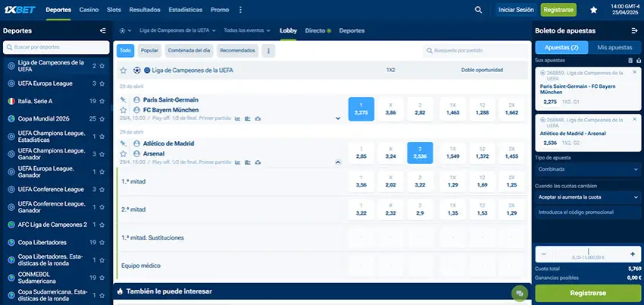Open sport selector dropdown with ball icon
Image resolution: width=644 pixels, height=305 pixels.
[x=125, y=31]
